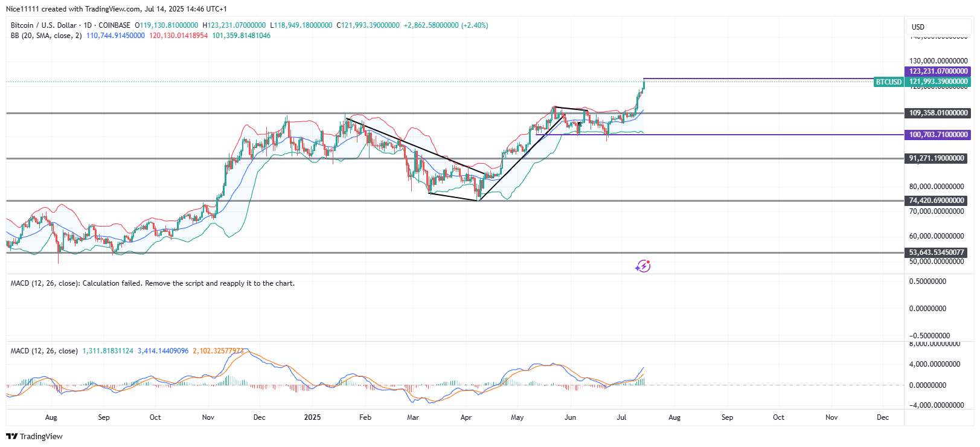Click the Feb label on time axis
The height and width of the screenshot is (447, 980).
click(365, 417)
